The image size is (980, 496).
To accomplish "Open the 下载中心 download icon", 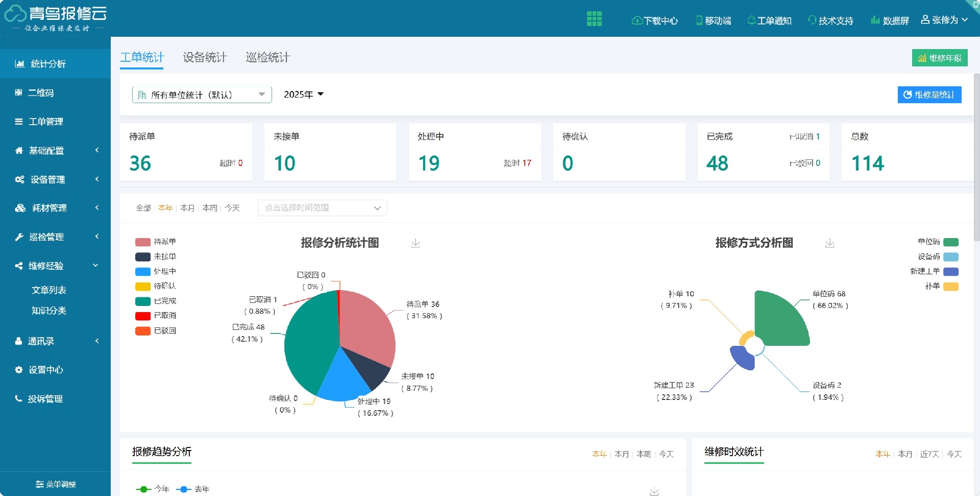I will click(x=636, y=20).
